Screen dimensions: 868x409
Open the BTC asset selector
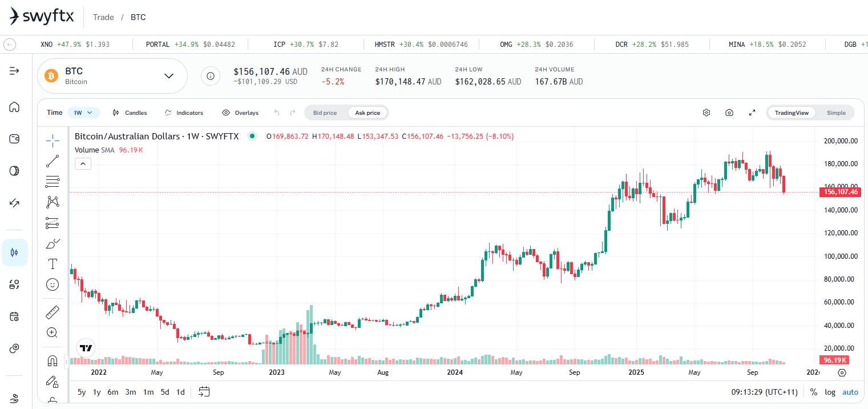coord(112,75)
